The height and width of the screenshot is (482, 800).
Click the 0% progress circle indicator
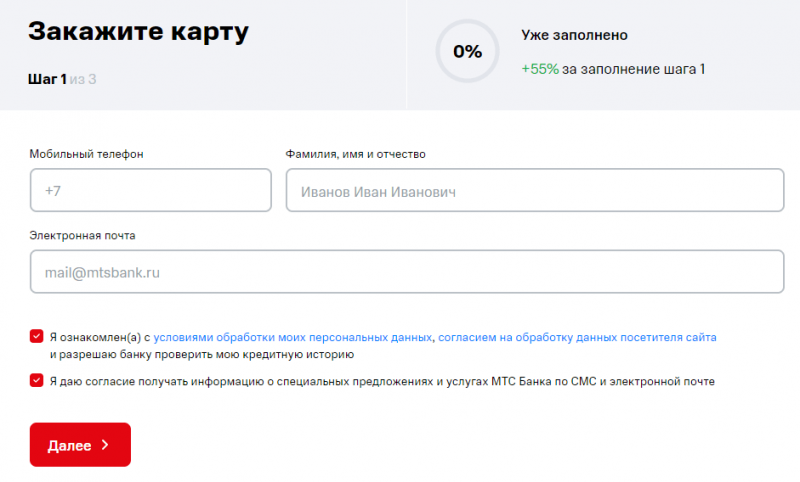coord(467,51)
